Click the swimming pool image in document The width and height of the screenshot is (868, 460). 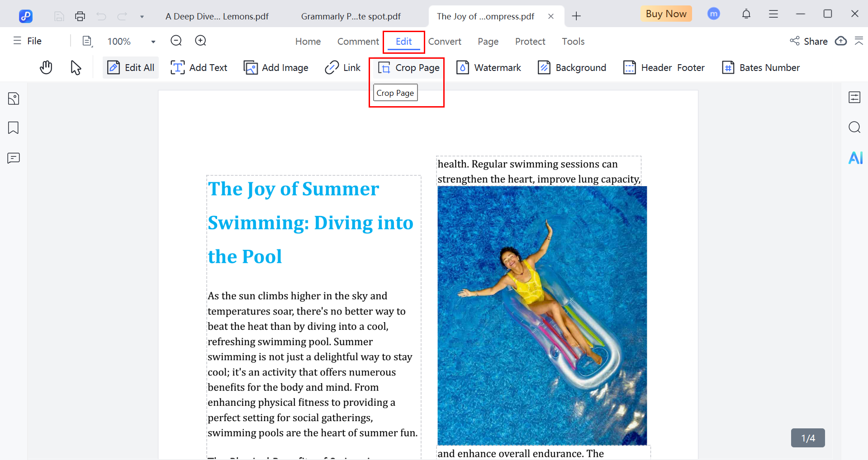(x=542, y=315)
